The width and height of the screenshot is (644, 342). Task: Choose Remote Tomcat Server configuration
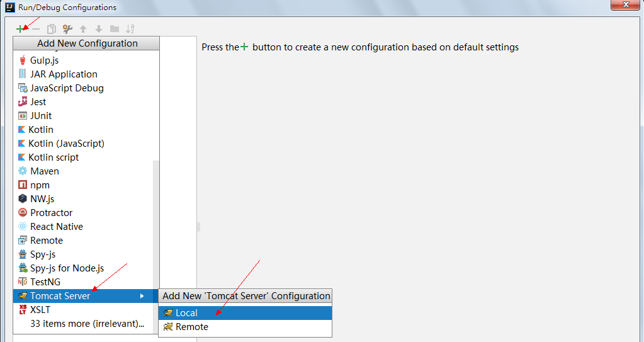pyautogui.click(x=245, y=327)
